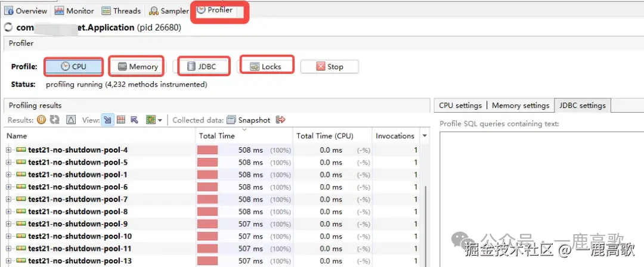Start JDBC profiling
644x267 pixels.
tap(202, 67)
